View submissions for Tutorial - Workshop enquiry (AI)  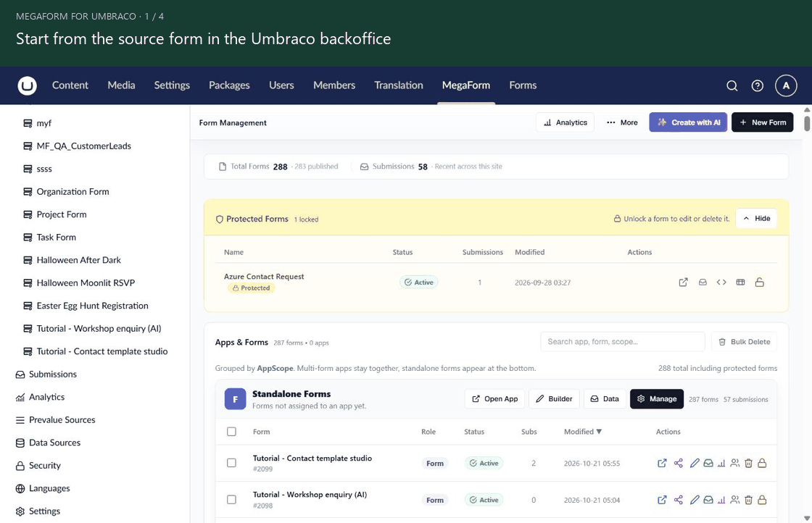click(708, 500)
